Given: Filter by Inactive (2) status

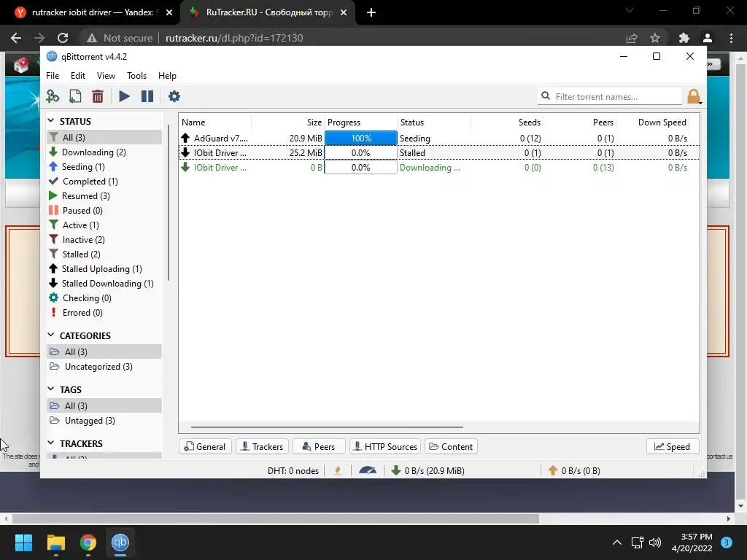Looking at the screenshot, I should point(104,239).
